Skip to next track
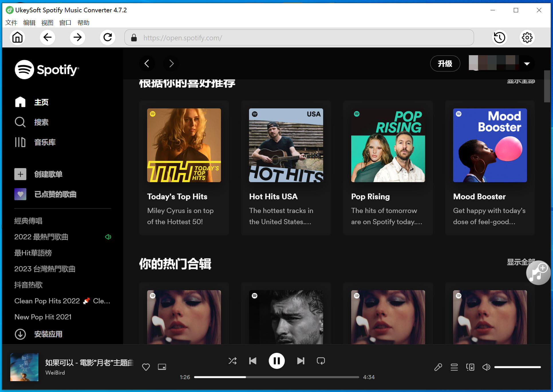This screenshot has width=553, height=392. tap(301, 361)
